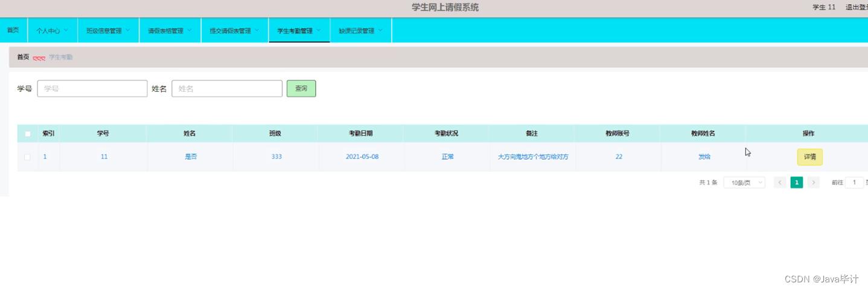Open the 请假表格管理 menu
The width and height of the screenshot is (868, 289).
(170, 30)
